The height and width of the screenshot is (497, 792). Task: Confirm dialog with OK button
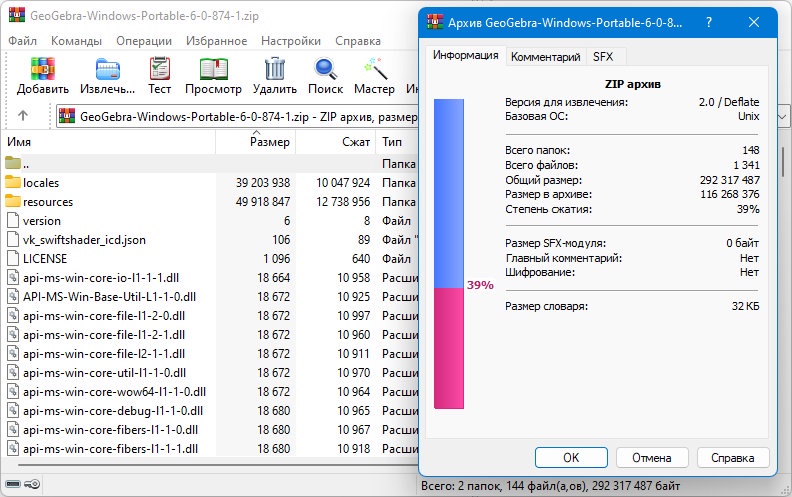click(x=571, y=458)
